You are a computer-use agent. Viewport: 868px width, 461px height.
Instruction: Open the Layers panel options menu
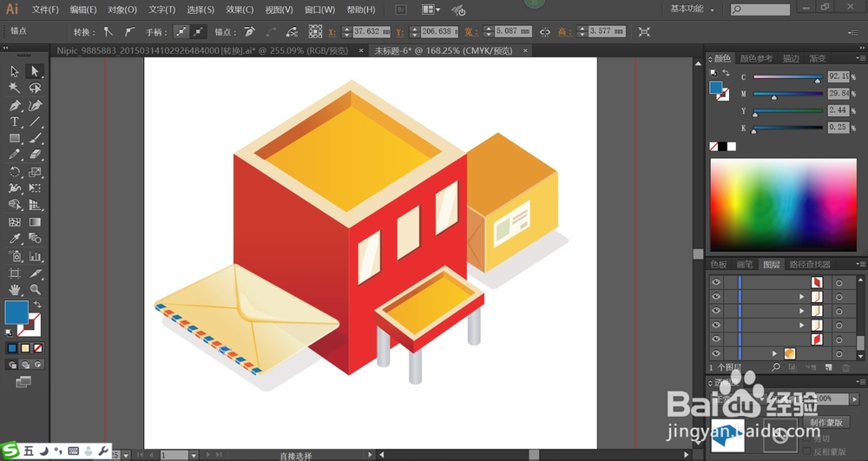tap(860, 264)
